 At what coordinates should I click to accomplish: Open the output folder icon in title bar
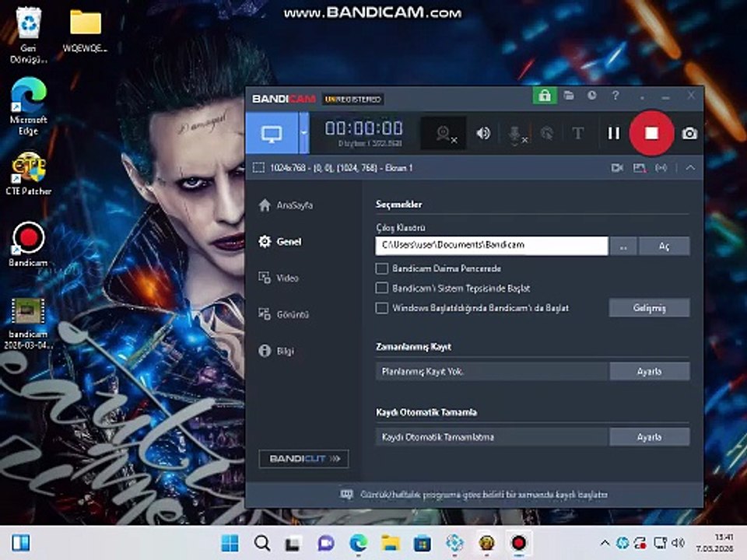[x=569, y=96]
